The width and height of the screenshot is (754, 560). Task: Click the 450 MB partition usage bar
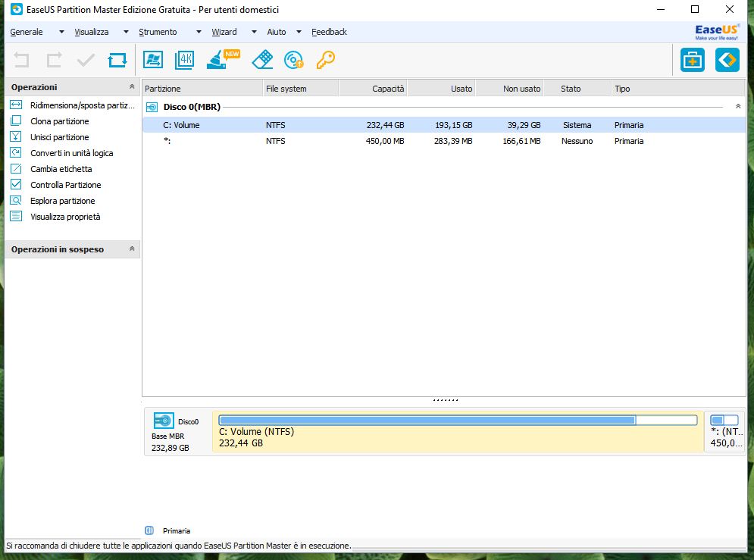[x=724, y=420]
